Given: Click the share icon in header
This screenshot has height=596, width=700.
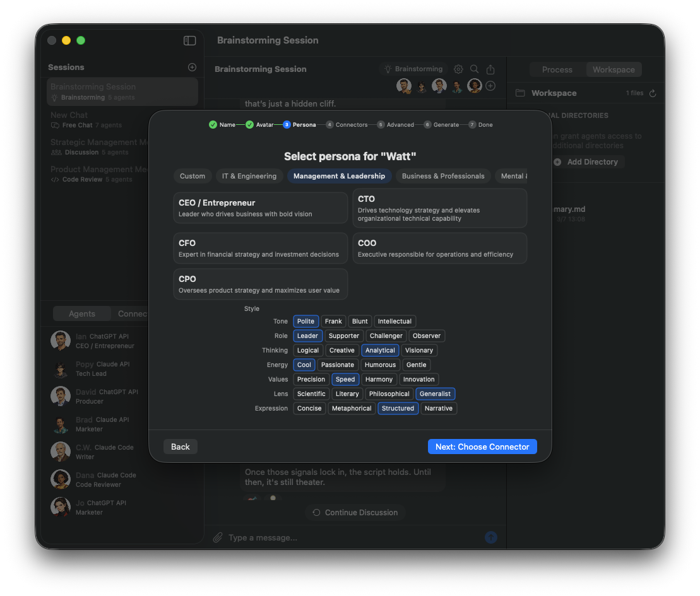Looking at the screenshot, I should pos(490,69).
